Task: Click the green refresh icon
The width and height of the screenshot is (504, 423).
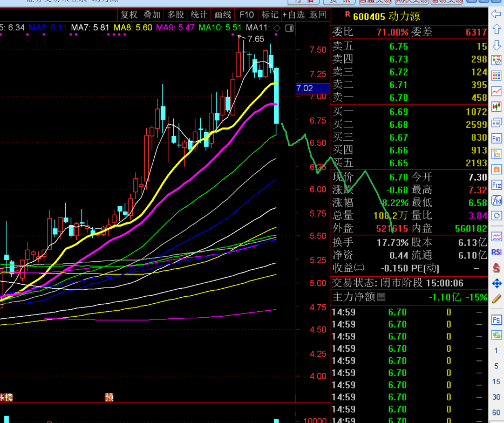Action: pyautogui.click(x=496, y=335)
